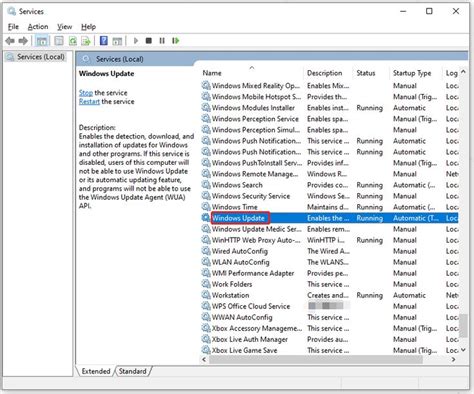Select Xbox Live Game Save service
The width and height of the screenshot is (474, 394).
pyautogui.click(x=329, y=350)
